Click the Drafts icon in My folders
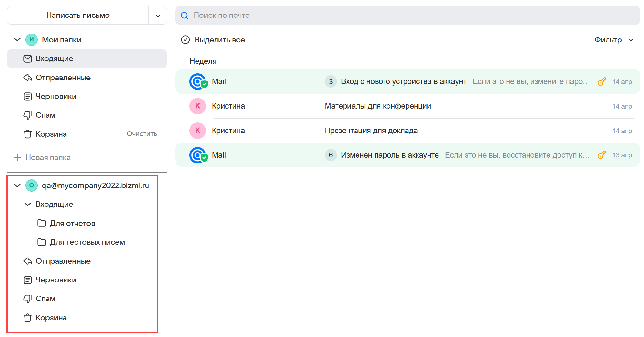This screenshot has height=337, width=644. click(28, 97)
